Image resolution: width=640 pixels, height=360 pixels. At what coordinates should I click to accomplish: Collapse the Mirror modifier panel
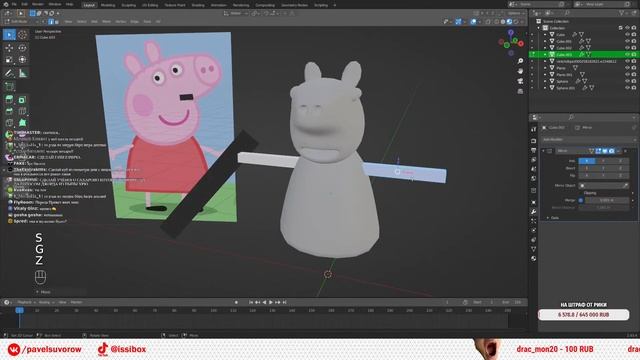[x=544, y=151]
